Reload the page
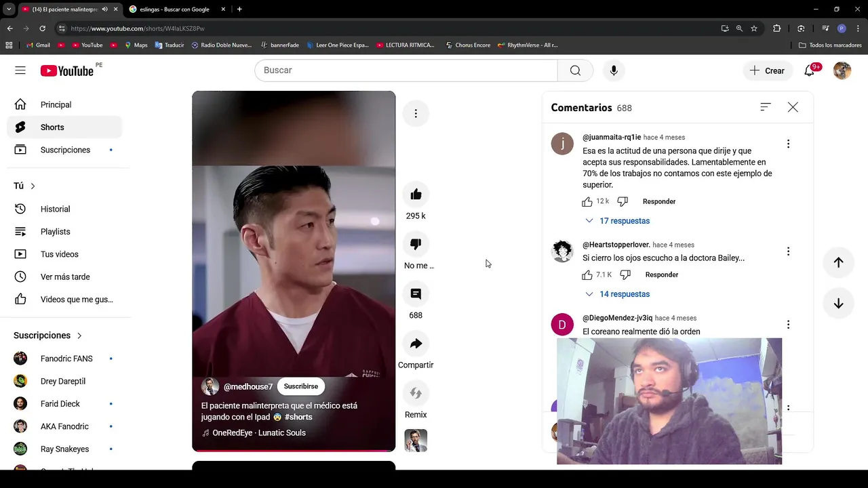Viewport: 868px width, 488px height. pos(42,28)
